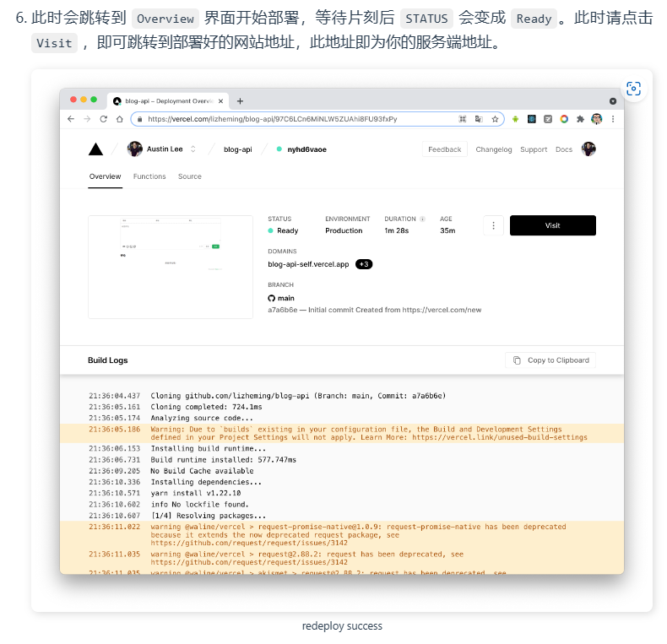Click the 'info No lockfile found.' log line
The width and height of the screenshot is (667, 644).
[199, 505]
